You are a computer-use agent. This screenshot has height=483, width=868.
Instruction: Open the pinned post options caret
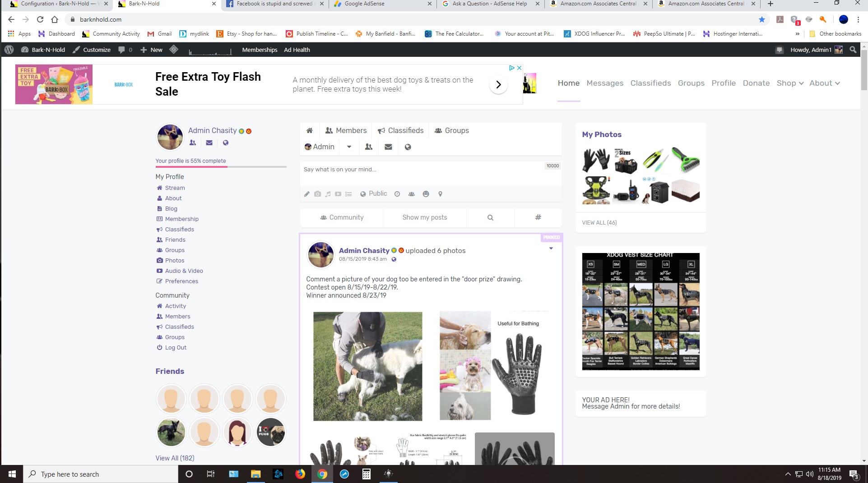coord(551,248)
